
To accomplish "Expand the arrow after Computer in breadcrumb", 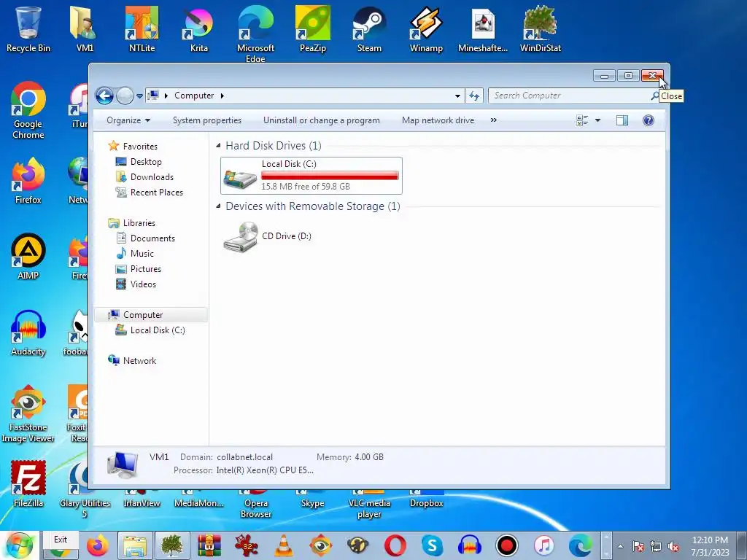I will click(222, 96).
